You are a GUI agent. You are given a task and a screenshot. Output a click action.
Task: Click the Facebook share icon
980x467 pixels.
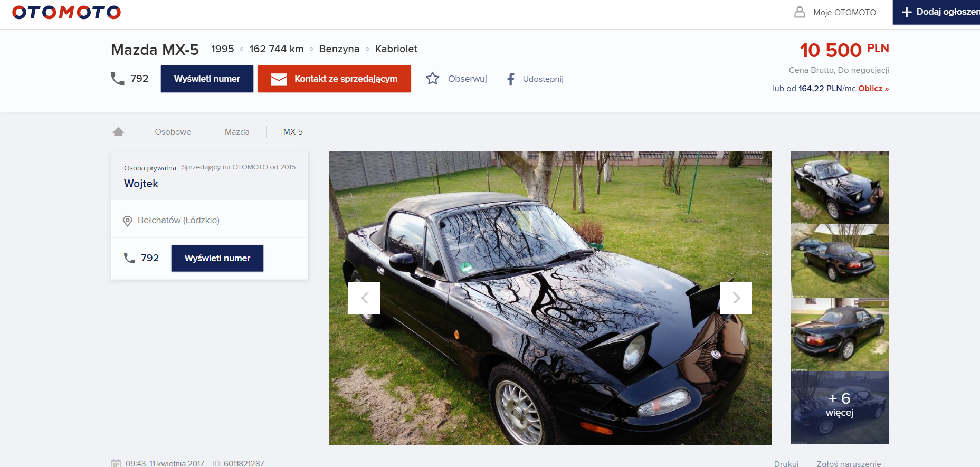click(510, 79)
